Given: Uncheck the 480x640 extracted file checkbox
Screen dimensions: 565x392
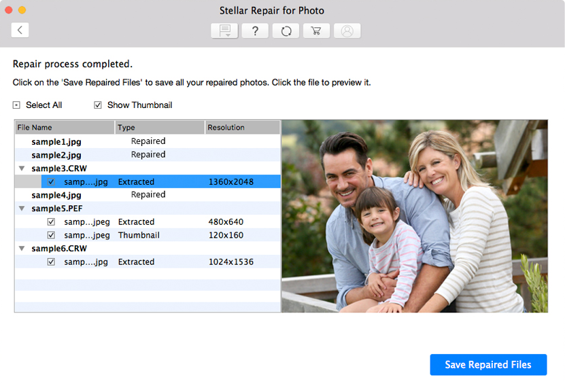Looking at the screenshot, I should point(51,221).
